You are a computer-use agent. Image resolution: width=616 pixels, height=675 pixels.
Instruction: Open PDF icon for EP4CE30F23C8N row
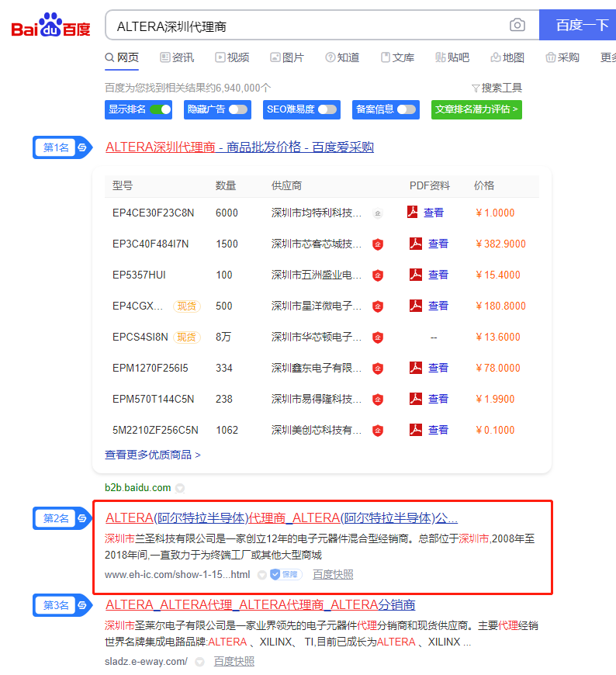[413, 213]
